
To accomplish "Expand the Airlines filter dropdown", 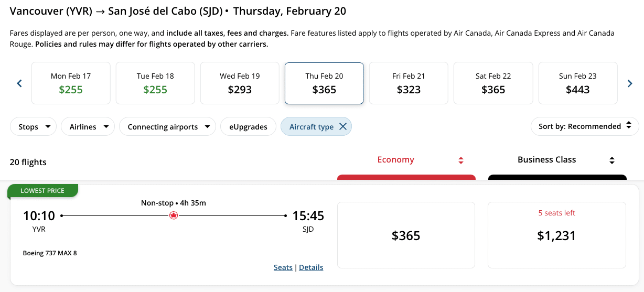I will point(88,126).
